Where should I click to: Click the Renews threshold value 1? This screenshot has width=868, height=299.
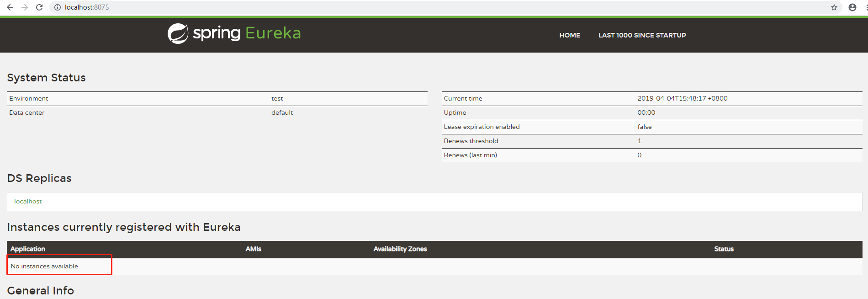[x=640, y=141]
